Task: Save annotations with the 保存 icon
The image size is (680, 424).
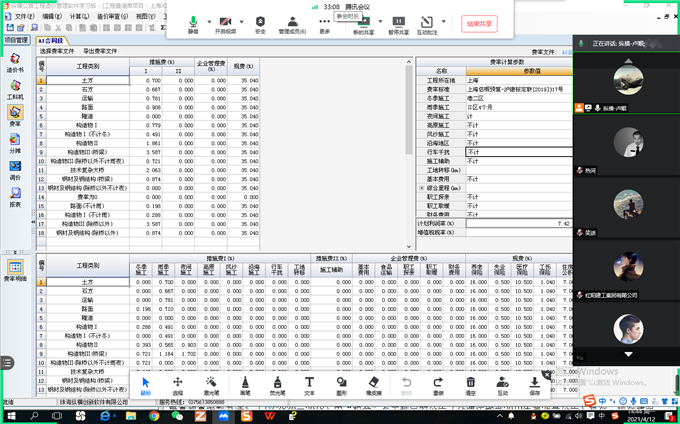Action: point(535,385)
